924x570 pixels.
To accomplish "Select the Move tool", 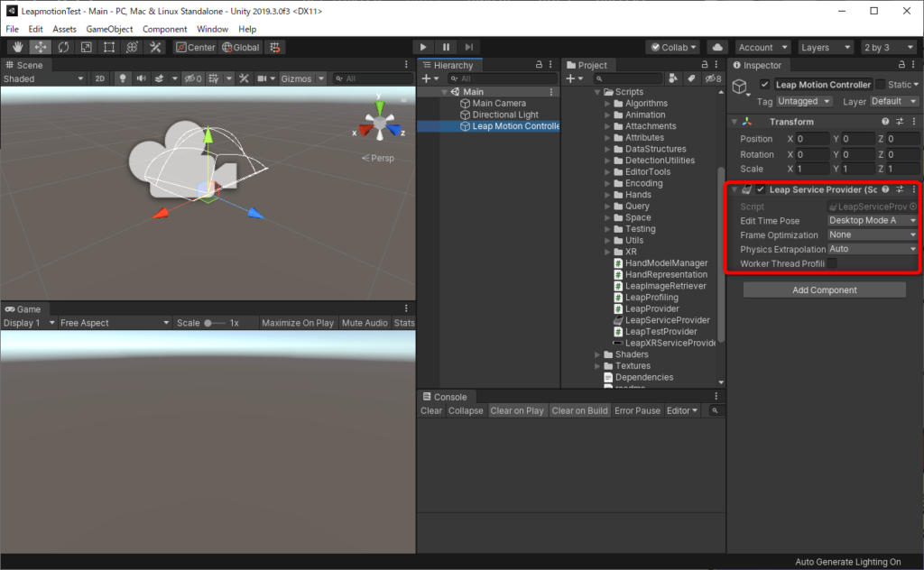I will tap(40, 47).
